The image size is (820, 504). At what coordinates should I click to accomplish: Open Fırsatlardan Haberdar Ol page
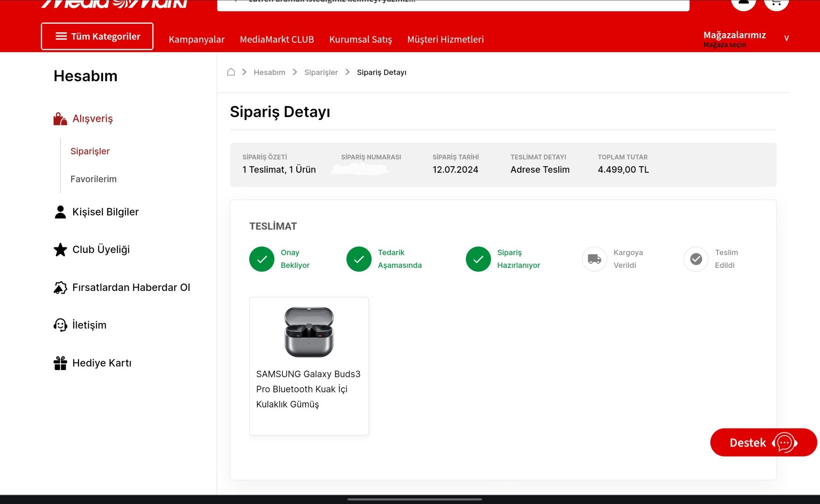pyautogui.click(x=131, y=287)
